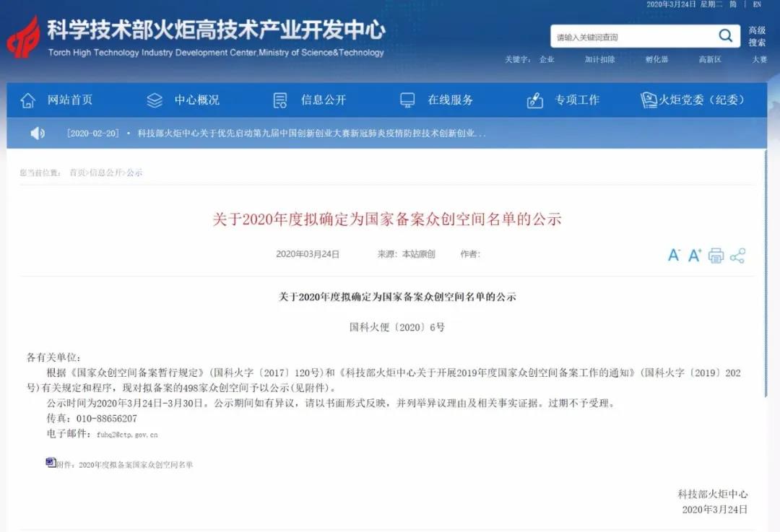
Task: Print the page via printer icon
Action: tap(716, 256)
